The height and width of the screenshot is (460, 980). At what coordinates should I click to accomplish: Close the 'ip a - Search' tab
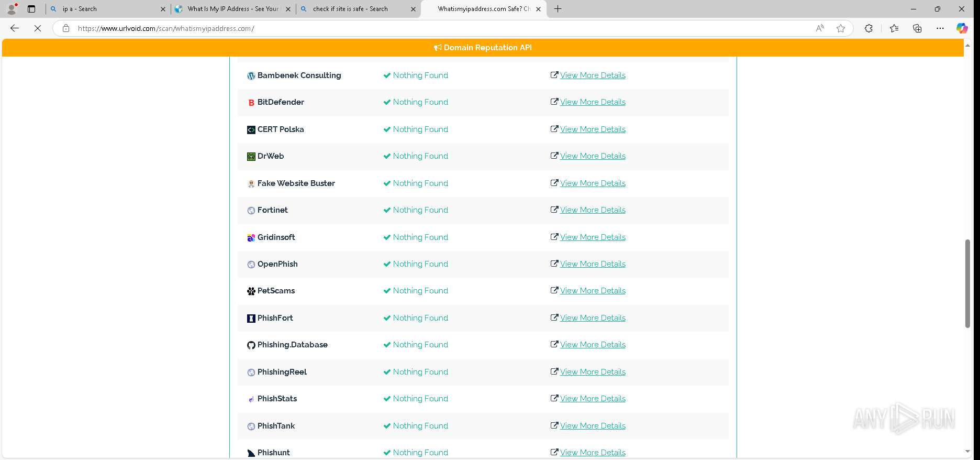click(x=163, y=9)
